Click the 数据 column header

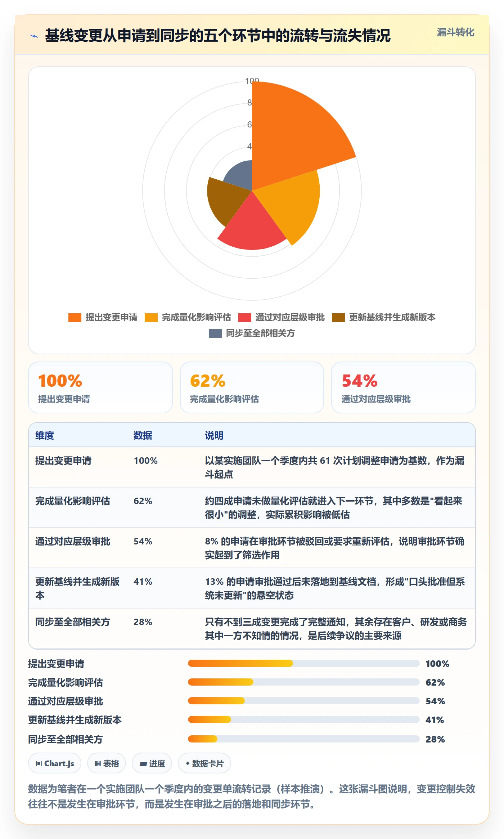143,435
